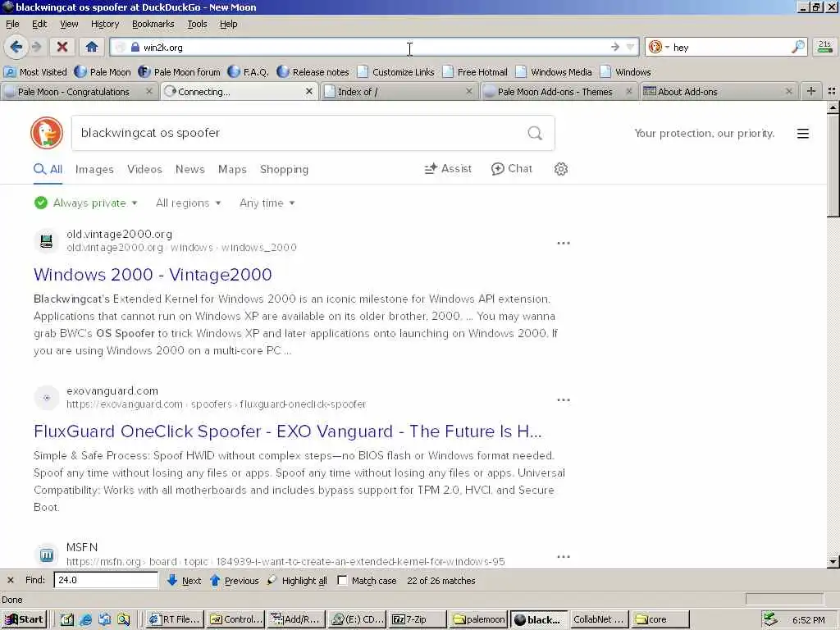Expand the Any time filter dropdown
Screen dimensions: 840x630
point(267,203)
